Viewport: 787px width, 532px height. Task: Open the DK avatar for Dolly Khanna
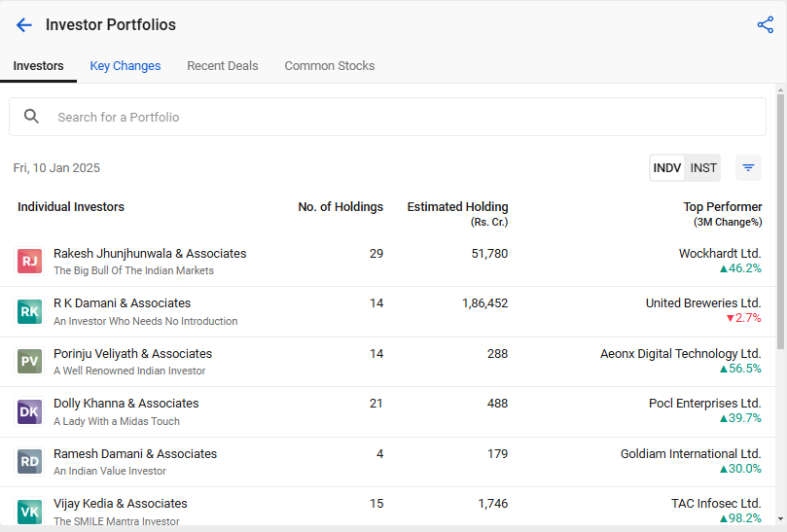click(29, 411)
